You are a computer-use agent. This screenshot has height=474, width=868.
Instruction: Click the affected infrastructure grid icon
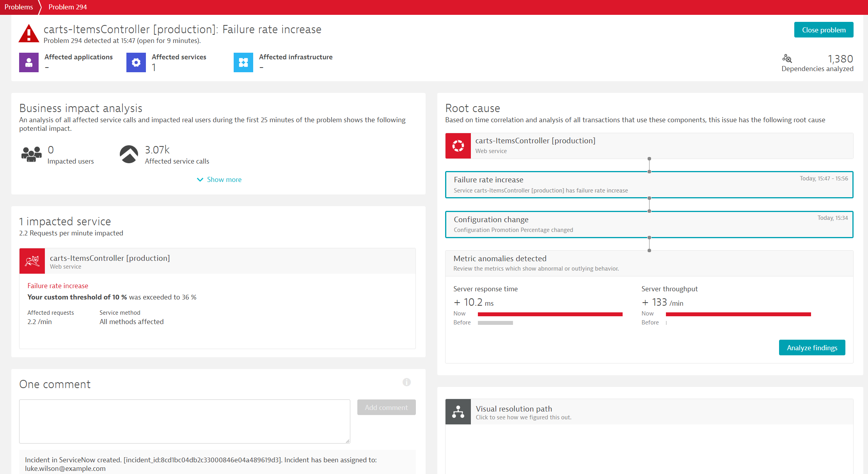pyautogui.click(x=244, y=62)
